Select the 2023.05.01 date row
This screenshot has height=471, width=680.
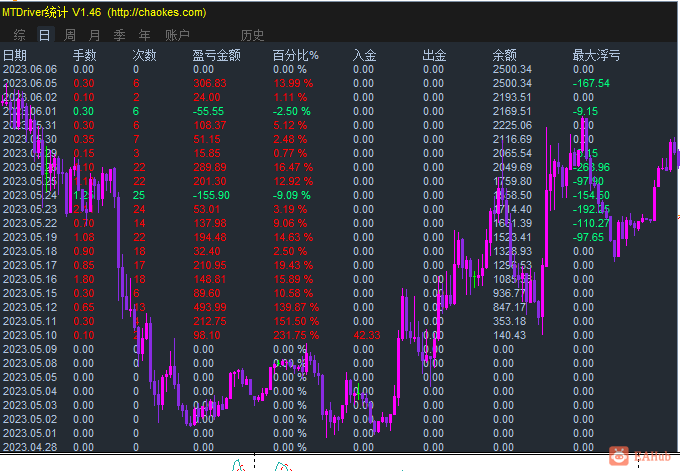pyautogui.click(x=30, y=433)
